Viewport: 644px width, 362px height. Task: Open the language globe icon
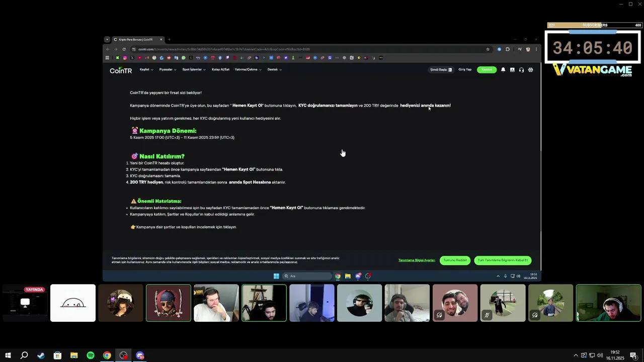pos(530,70)
